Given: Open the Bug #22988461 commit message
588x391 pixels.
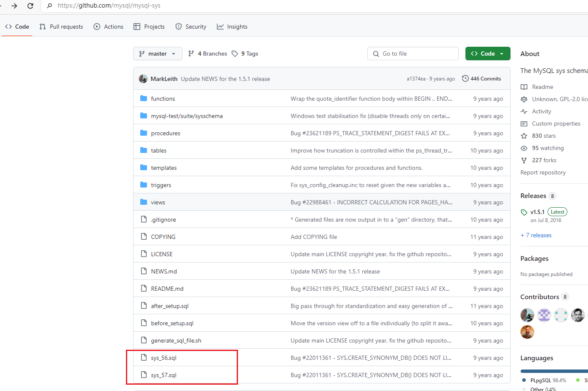Looking at the screenshot, I should [371, 202].
